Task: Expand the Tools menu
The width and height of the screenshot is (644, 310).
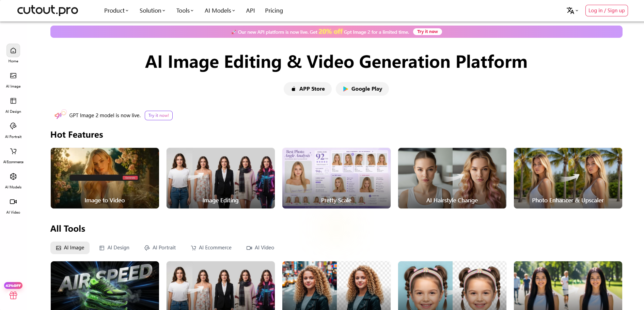Action: click(185, 11)
